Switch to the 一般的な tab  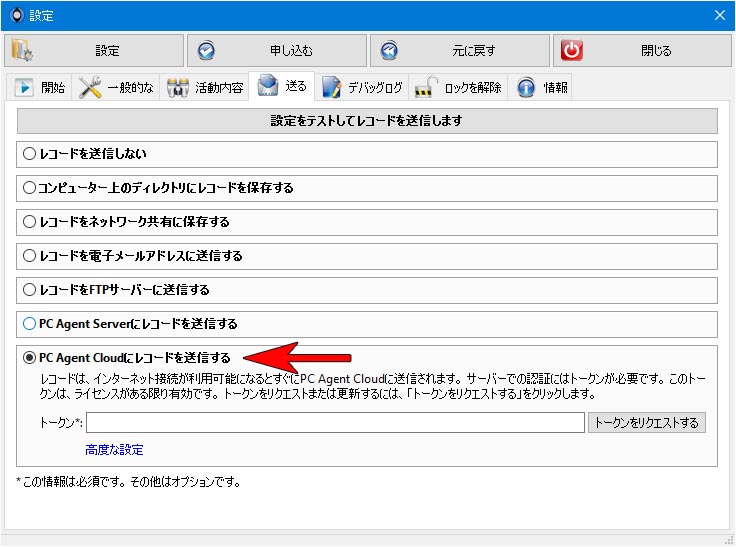[115, 87]
